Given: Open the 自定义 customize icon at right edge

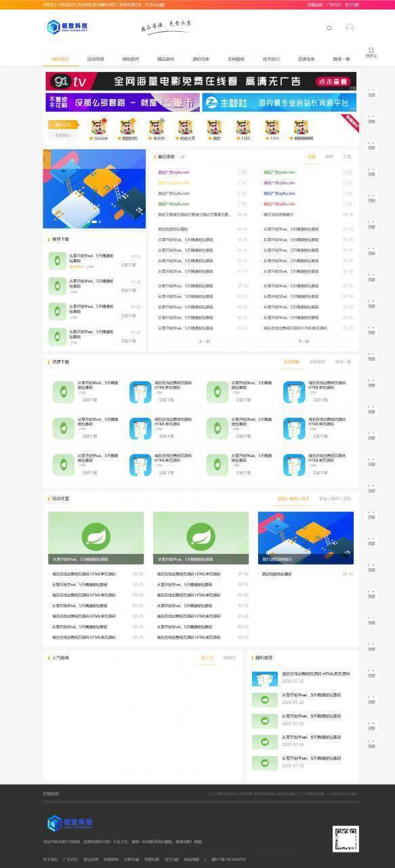Looking at the screenshot, I should [x=371, y=52].
